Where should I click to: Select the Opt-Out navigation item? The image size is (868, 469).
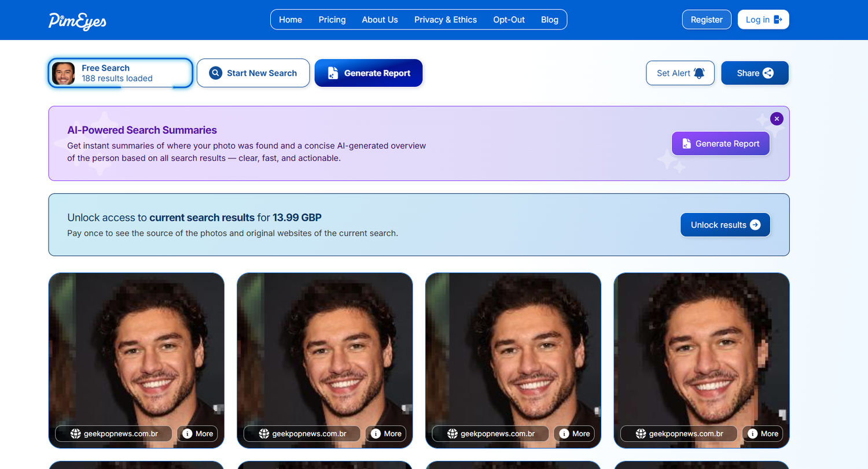pyautogui.click(x=509, y=20)
